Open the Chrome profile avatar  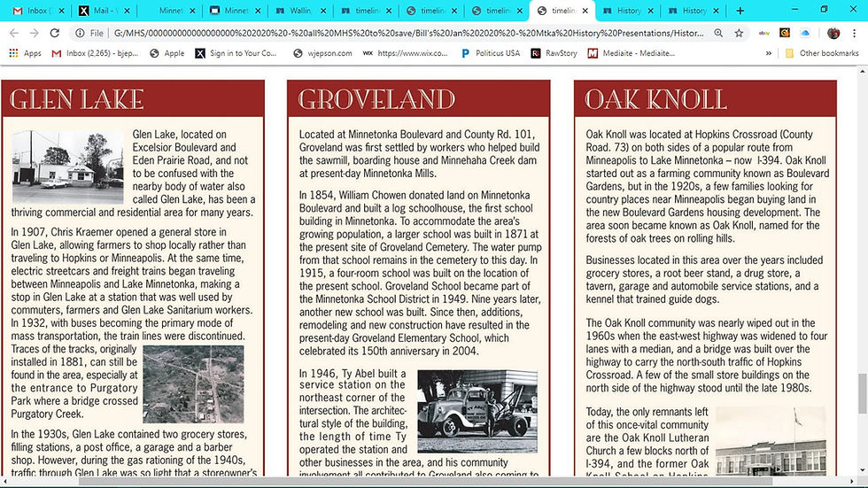pos(833,33)
